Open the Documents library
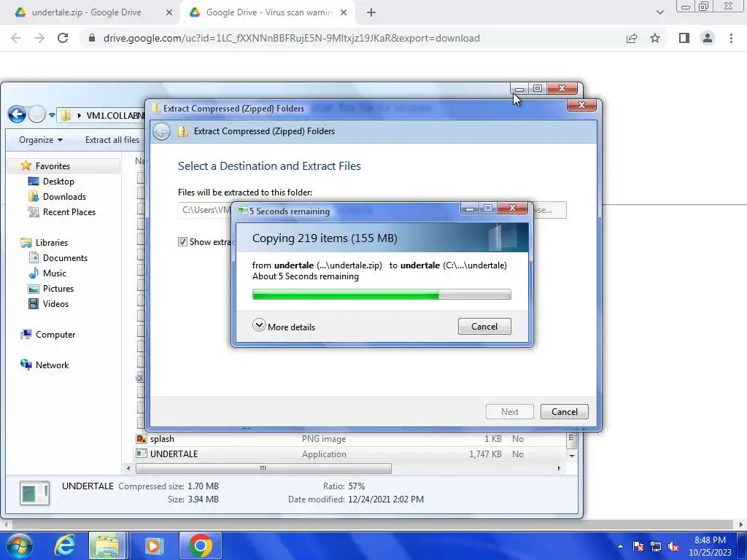 coord(65,257)
